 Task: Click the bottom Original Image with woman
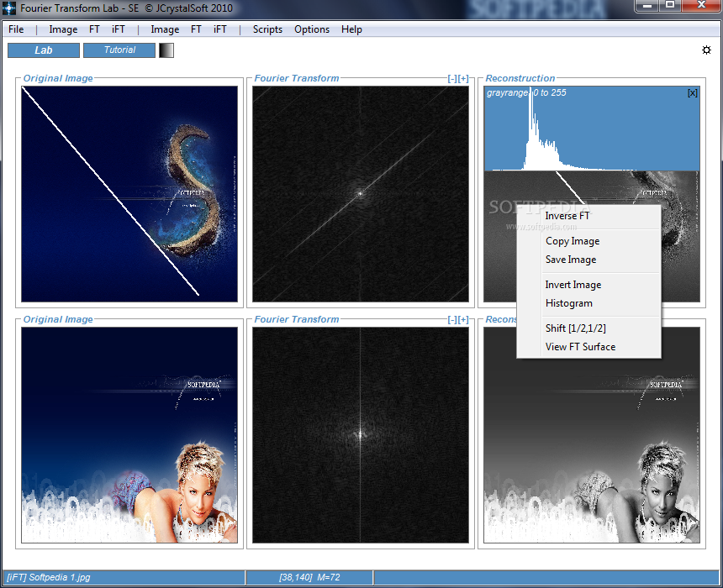pyautogui.click(x=129, y=435)
